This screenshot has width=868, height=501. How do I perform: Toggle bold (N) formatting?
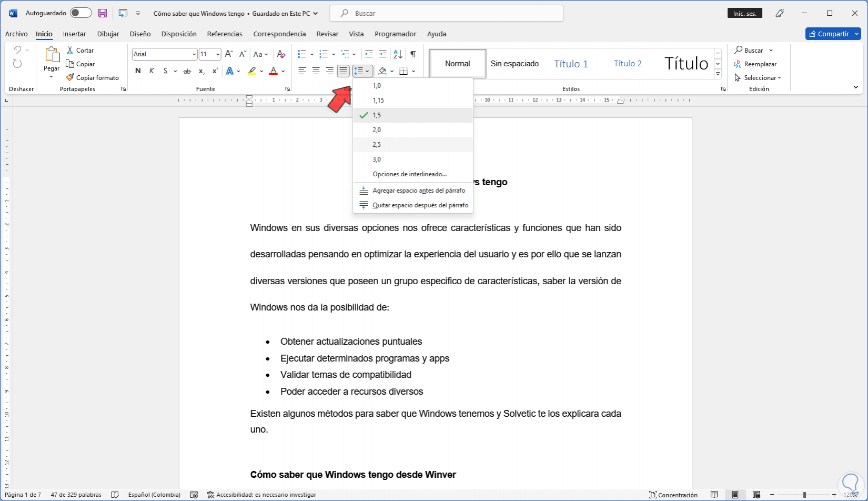[138, 71]
